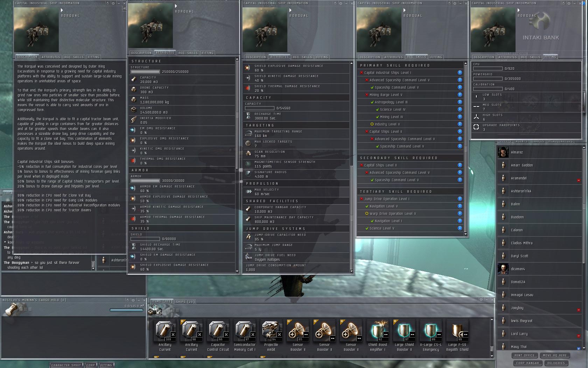Click Almarez's character portrait

(503, 152)
